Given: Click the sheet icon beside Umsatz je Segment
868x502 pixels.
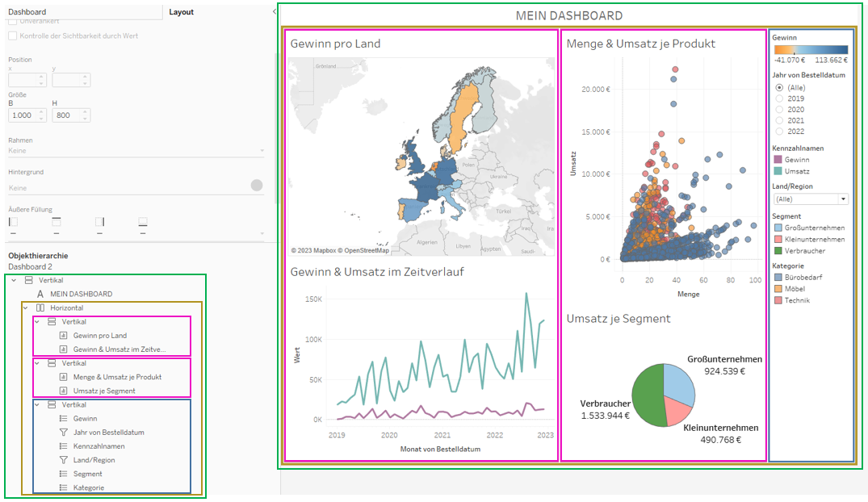Looking at the screenshot, I should pyautogui.click(x=63, y=391).
